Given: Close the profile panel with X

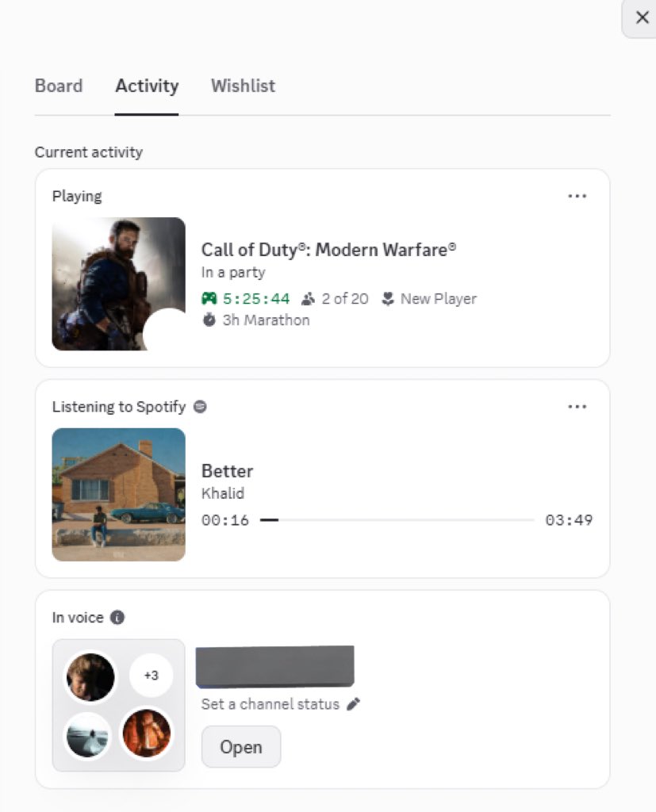Looking at the screenshot, I should tap(642, 17).
